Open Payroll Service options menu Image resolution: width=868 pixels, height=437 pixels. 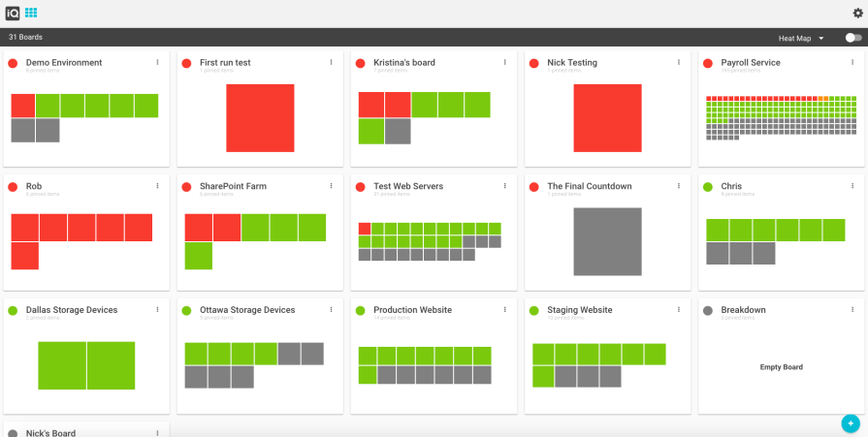(852, 63)
